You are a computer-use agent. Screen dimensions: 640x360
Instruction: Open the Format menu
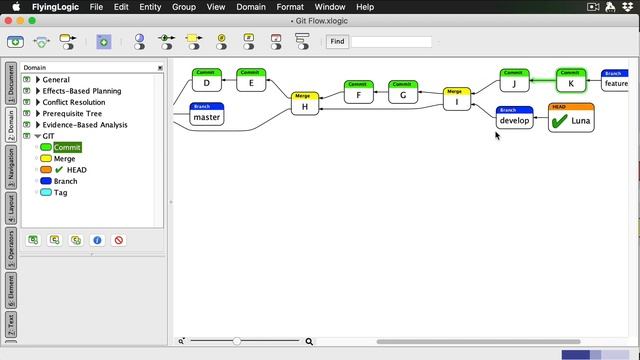290,7
